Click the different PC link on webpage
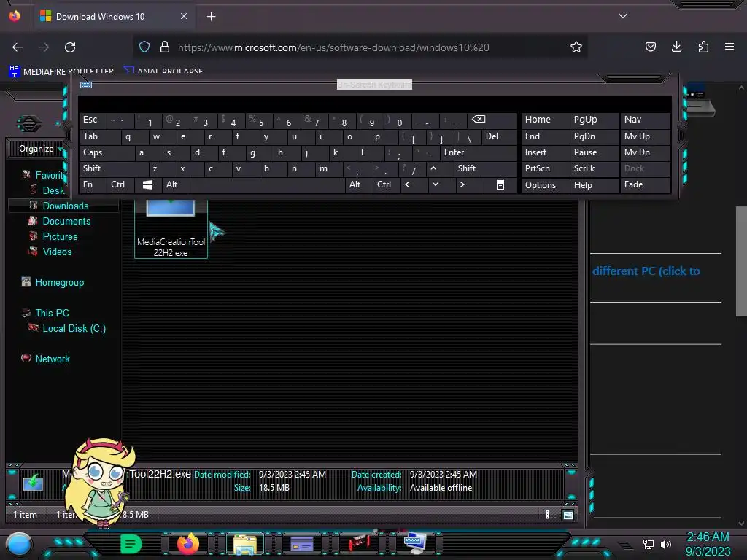The height and width of the screenshot is (560, 747). click(x=646, y=271)
